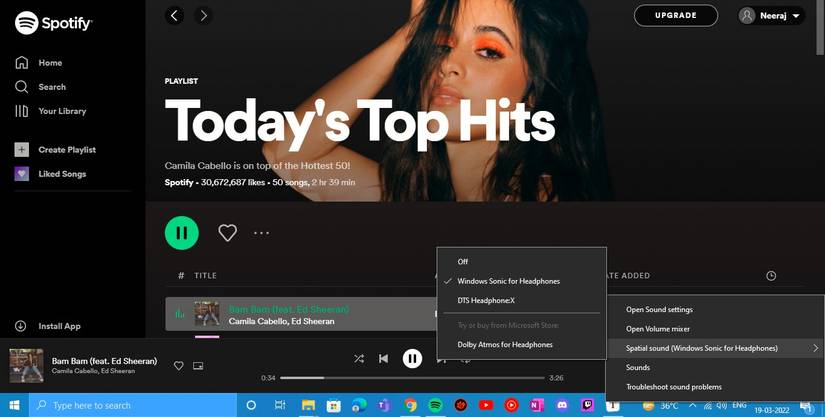
Task: Open File Explorer from the taskbar
Action: [x=308, y=405]
